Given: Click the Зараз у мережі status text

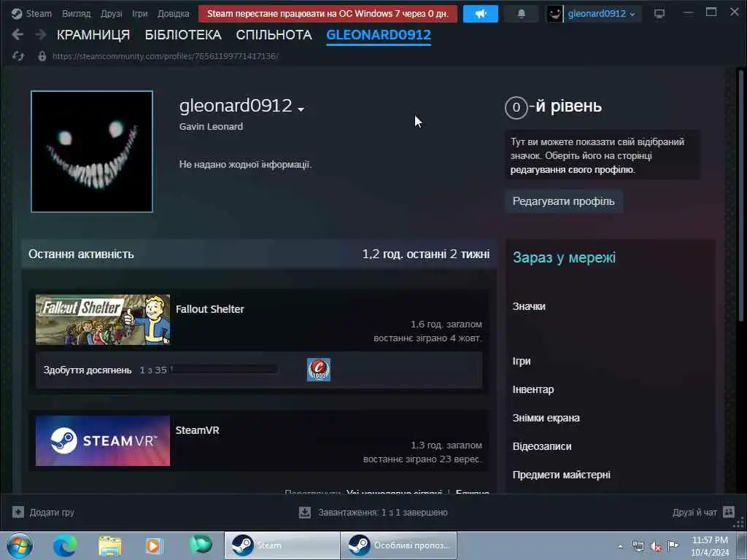Looking at the screenshot, I should [x=564, y=257].
